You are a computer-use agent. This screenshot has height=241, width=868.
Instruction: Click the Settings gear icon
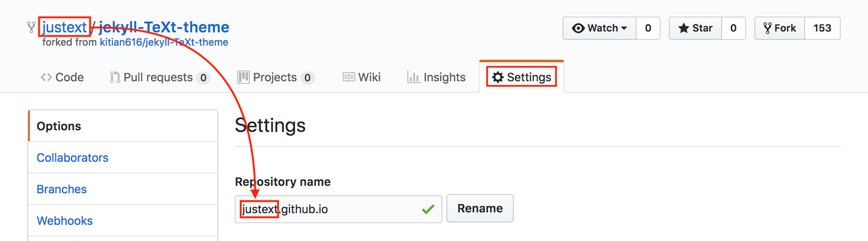(x=498, y=77)
